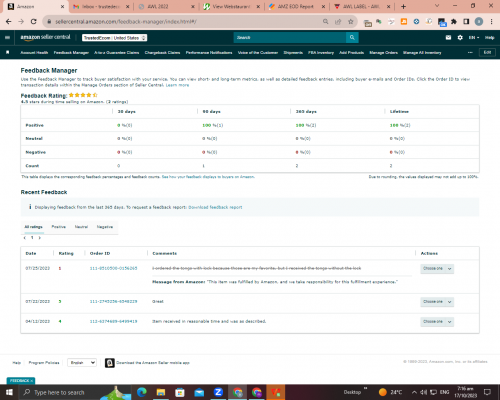This screenshot has width=500, height=400.
Task: Click the browser back arrow
Action: click(9, 21)
